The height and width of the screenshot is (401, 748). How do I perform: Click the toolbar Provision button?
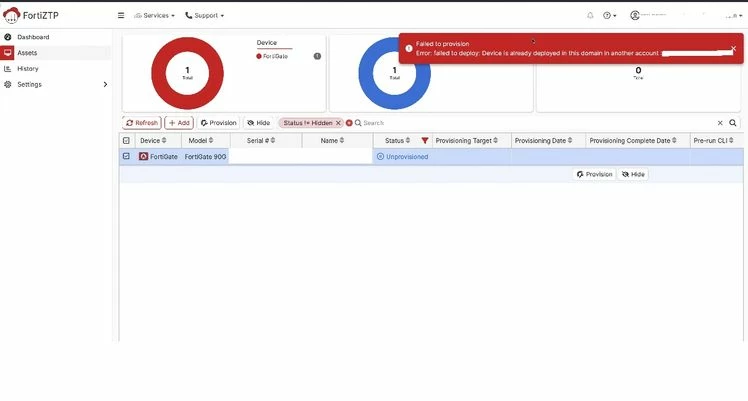218,123
